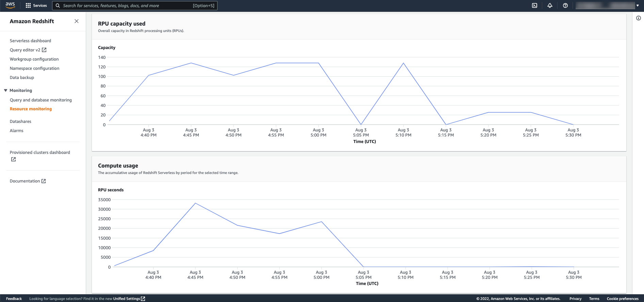Click the AWS logo home icon

point(10,5)
